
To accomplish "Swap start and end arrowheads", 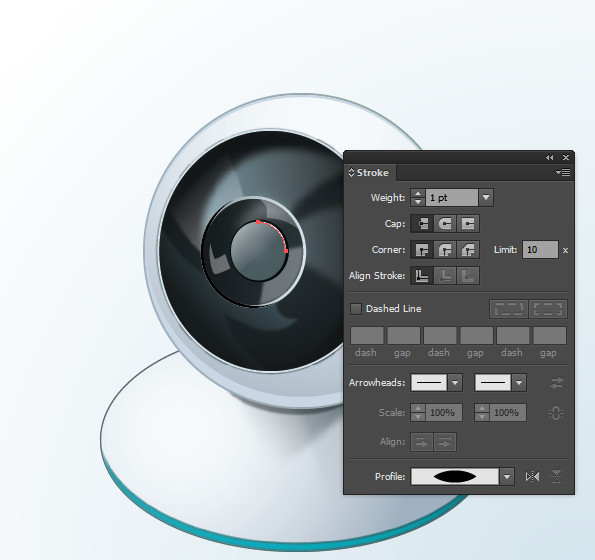I will [557, 383].
